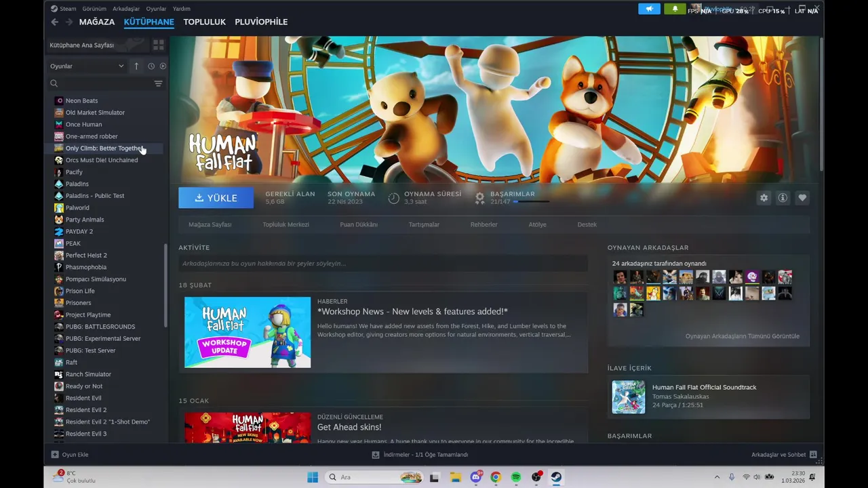This screenshot has width=868, height=488.
Task: Open Tartışmalar link
Action: click(424, 224)
